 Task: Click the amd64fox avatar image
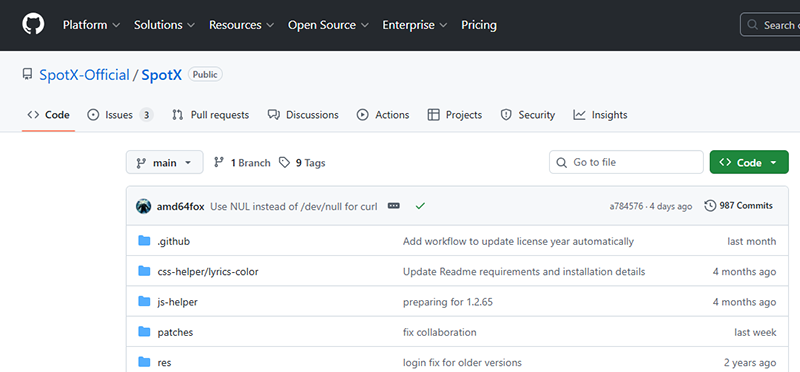[143, 206]
